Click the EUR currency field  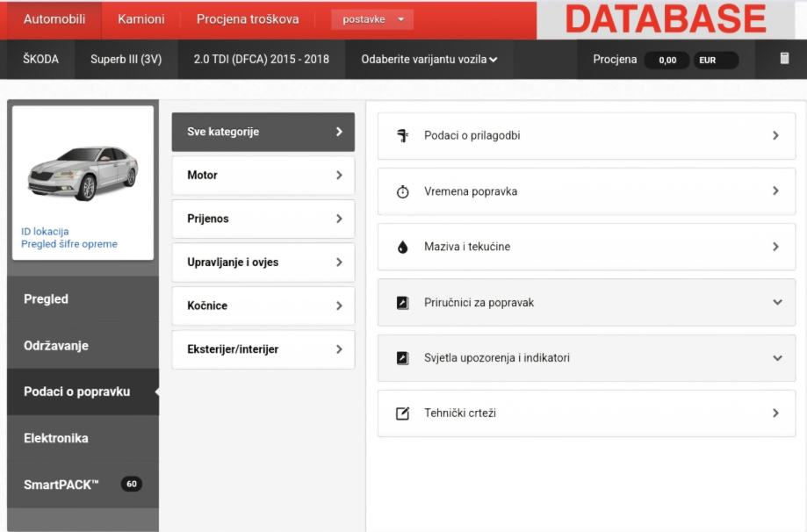click(715, 61)
